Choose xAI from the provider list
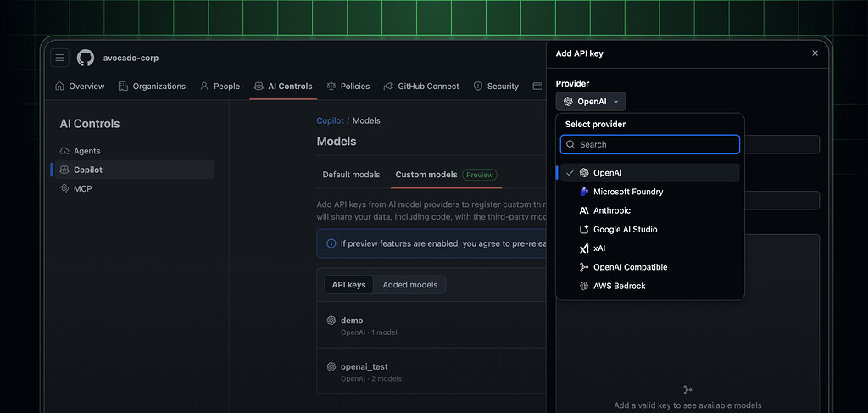Screen dimensions: 868x413 (x=650, y=248)
